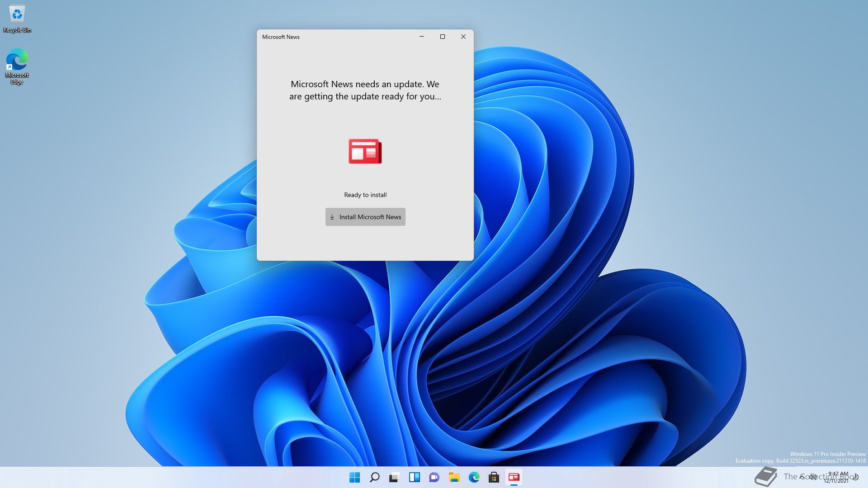
Task: Maximize the Microsoft News window
Action: coord(443,37)
